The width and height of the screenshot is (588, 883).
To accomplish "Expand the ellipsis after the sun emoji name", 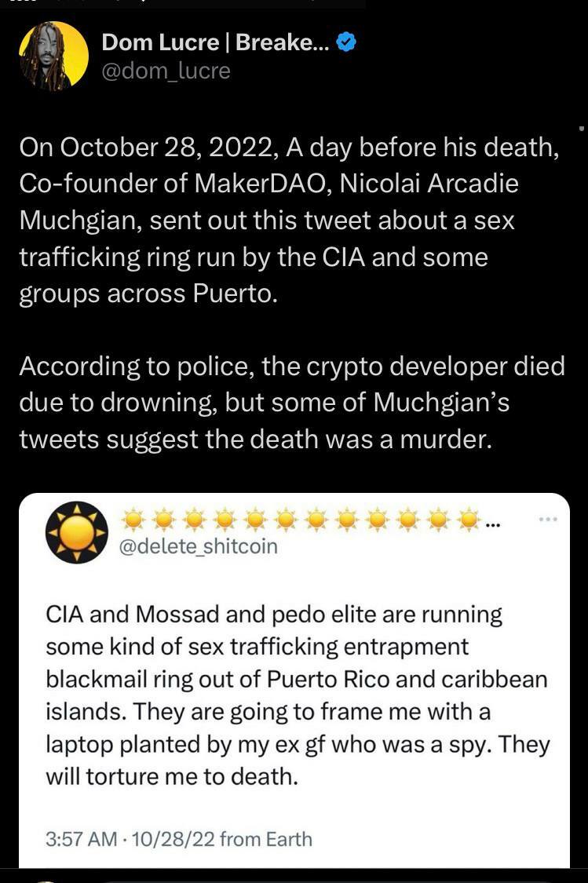I will click(491, 523).
